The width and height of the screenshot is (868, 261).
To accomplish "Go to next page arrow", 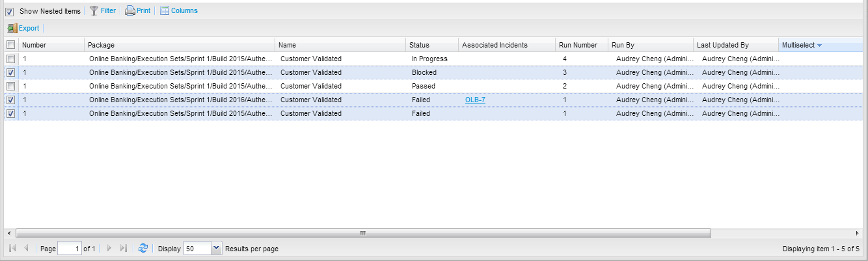I will [109, 249].
